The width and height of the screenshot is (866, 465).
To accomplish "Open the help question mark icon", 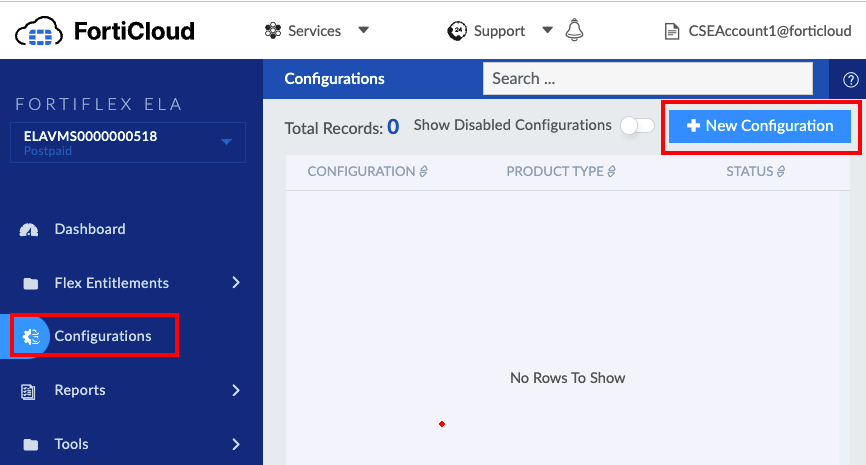I will click(851, 80).
